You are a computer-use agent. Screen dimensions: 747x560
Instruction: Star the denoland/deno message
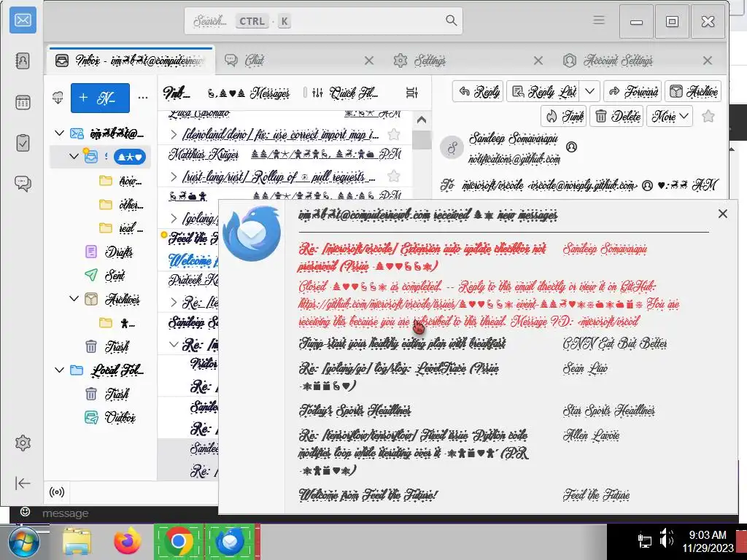click(393, 135)
